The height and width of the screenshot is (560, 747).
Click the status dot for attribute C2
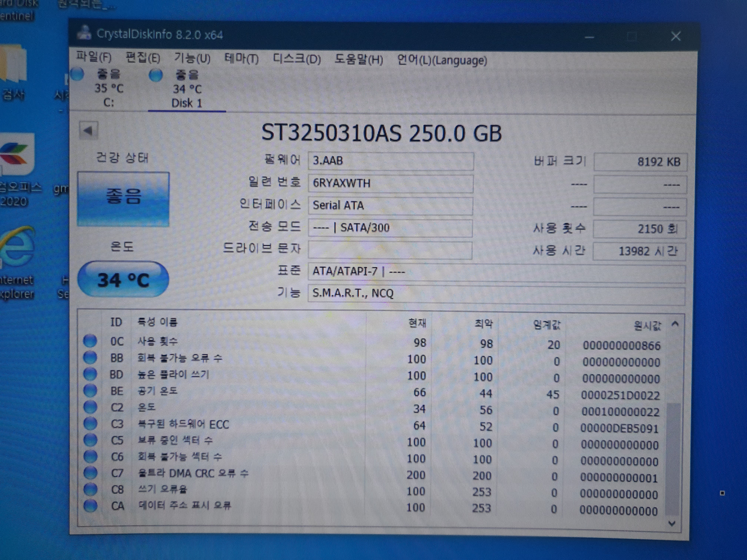pyautogui.click(x=91, y=407)
